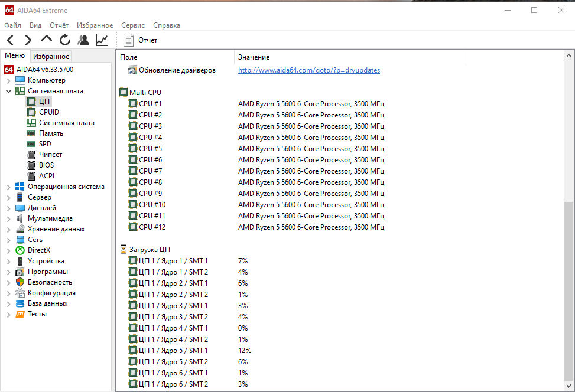Open the Вид menu
This screenshot has height=392, width=575.
point(35,25)
